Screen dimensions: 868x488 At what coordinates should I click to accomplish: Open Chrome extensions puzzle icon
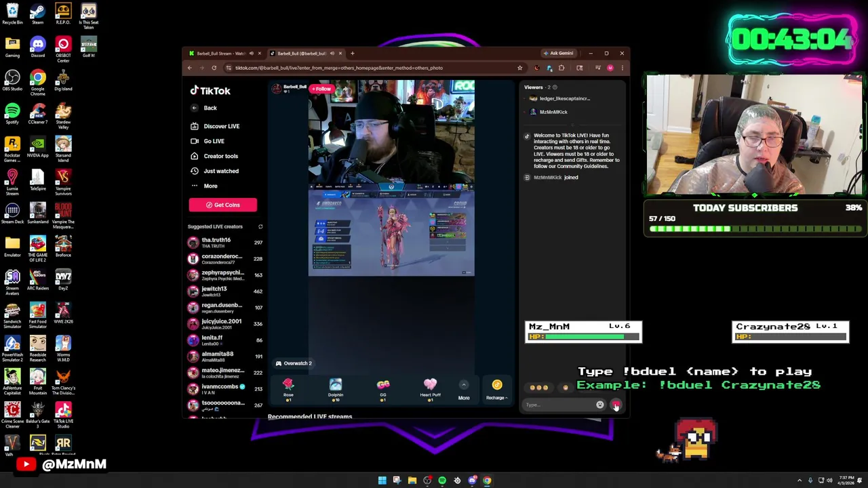[x=561, y=68]
